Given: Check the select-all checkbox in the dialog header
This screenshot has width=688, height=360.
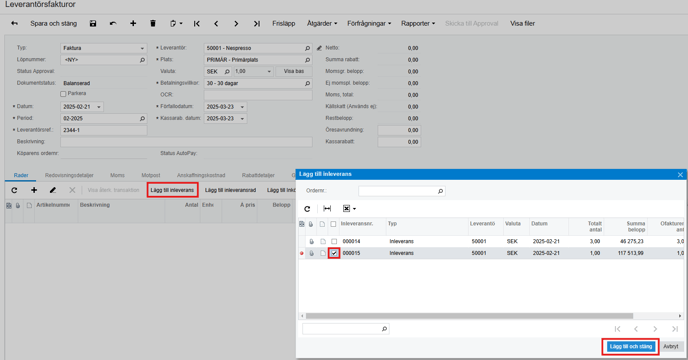Looking at the screenshot, I should pyautogui.click(x=333, y=224).
